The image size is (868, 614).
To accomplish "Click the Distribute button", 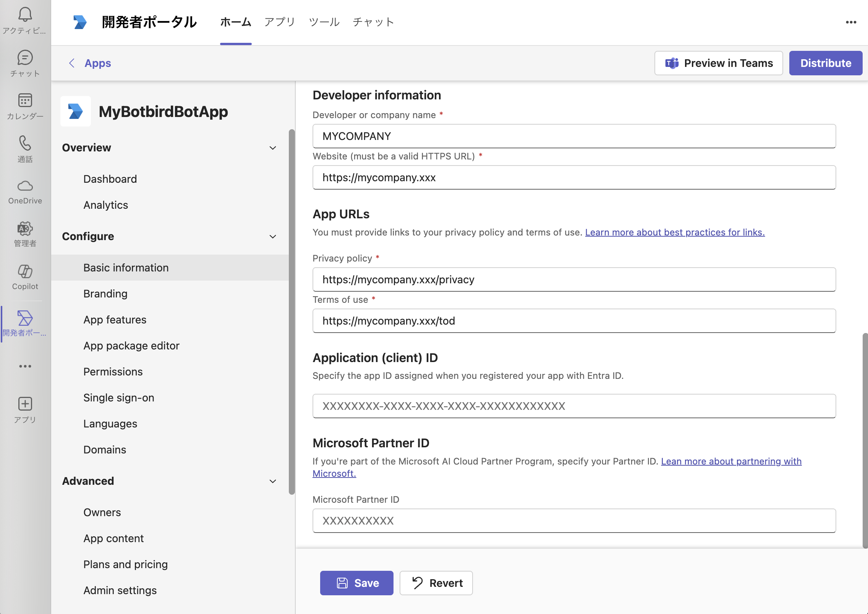I will 826,63.
